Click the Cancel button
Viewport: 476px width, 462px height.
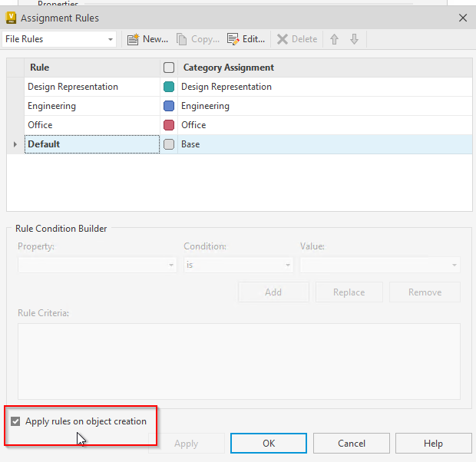click(352, 444)
